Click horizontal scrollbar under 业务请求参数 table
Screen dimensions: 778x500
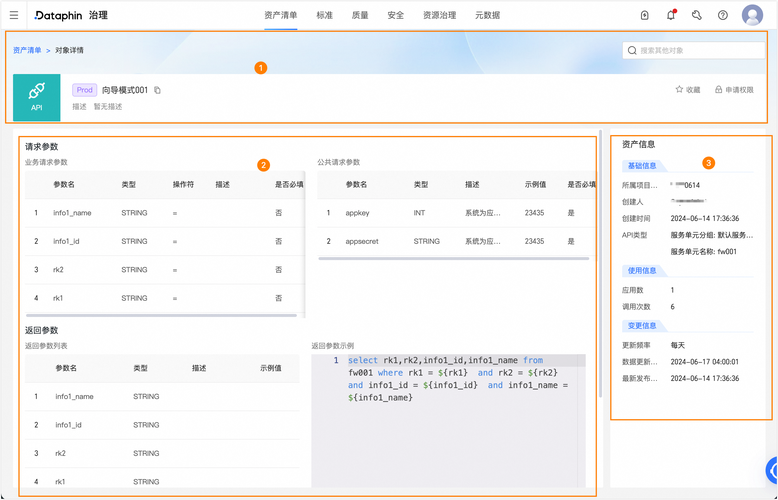pyautogui.click(x=161, y=315)
